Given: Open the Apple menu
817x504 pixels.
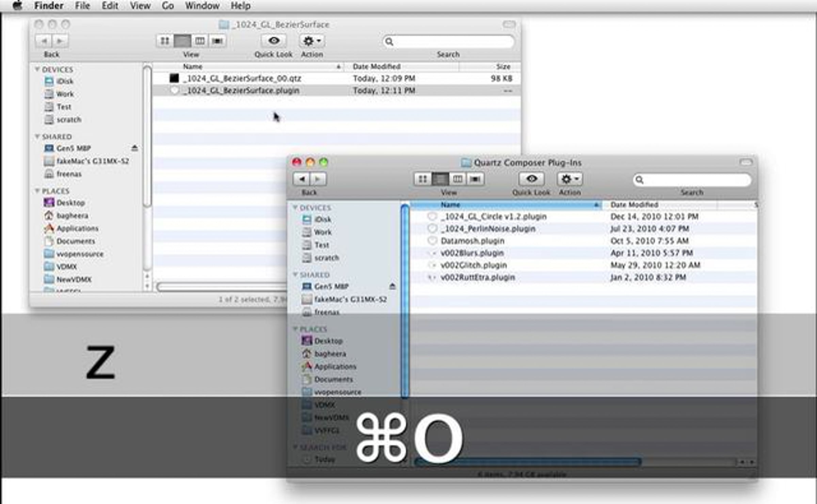Looking at the screenshot, I should click(17, 5).
